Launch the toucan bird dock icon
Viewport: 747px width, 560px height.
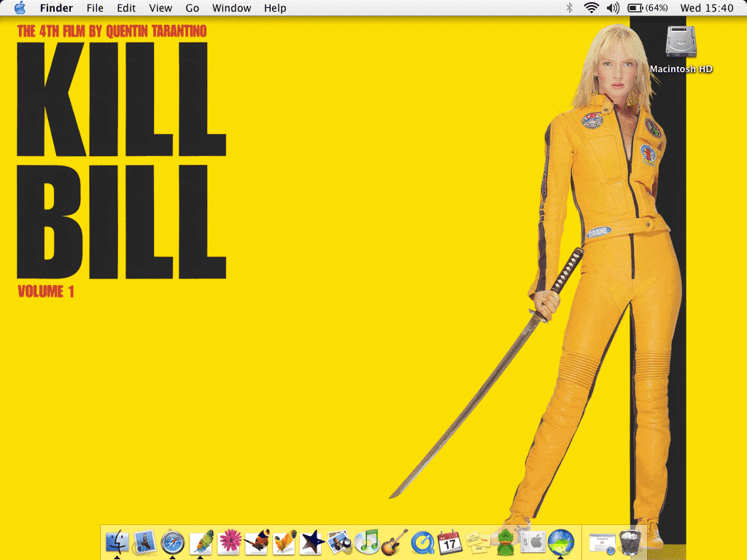[258, 542]
